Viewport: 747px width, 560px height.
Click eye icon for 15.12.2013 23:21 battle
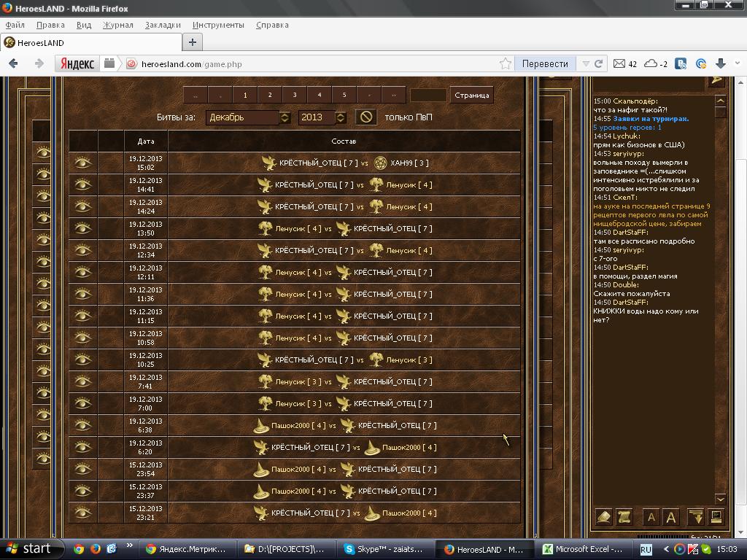(x=82, y=513)
